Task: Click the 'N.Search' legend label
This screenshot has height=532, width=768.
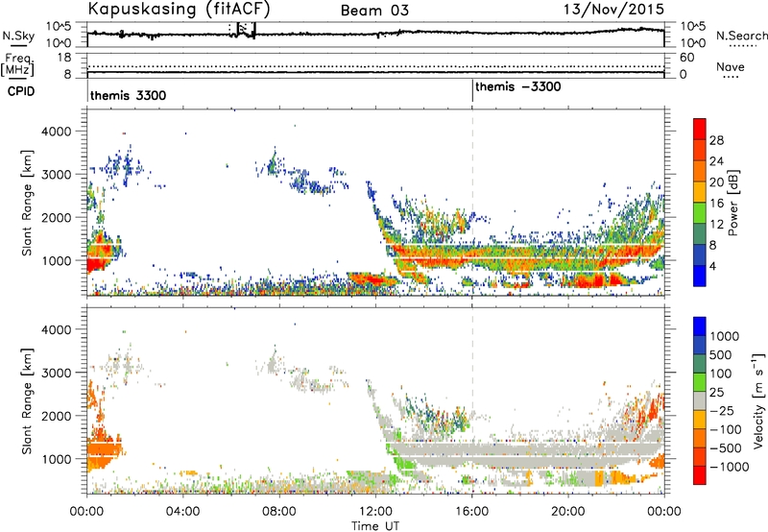Action: point(741,36)
